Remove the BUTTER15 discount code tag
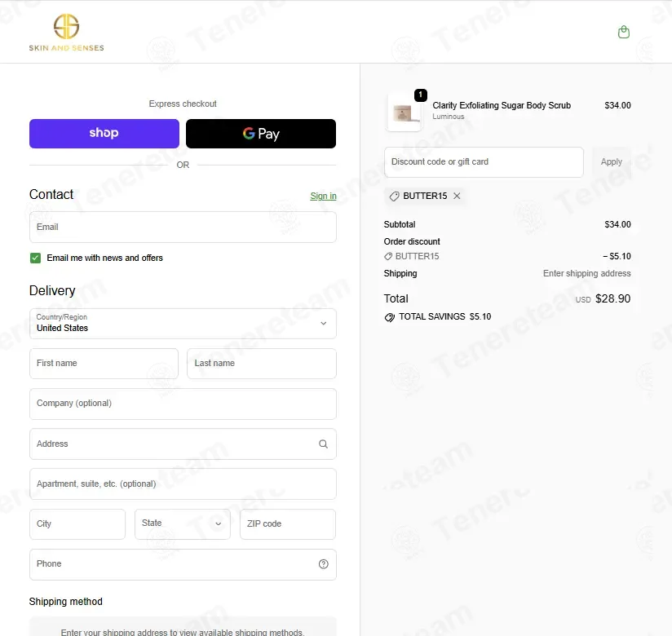The image size is (672, 636). (457, 196)
